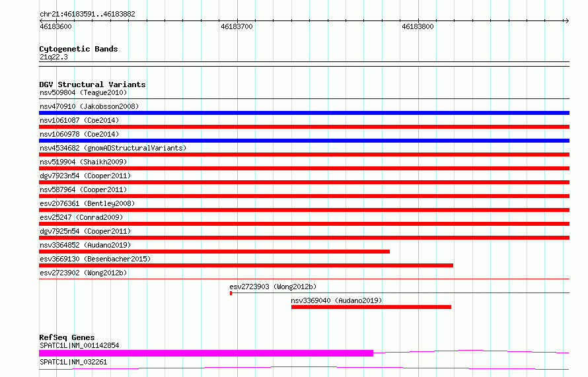
Task: Click the red bar under nsv3364852
Action: point(215,252)
